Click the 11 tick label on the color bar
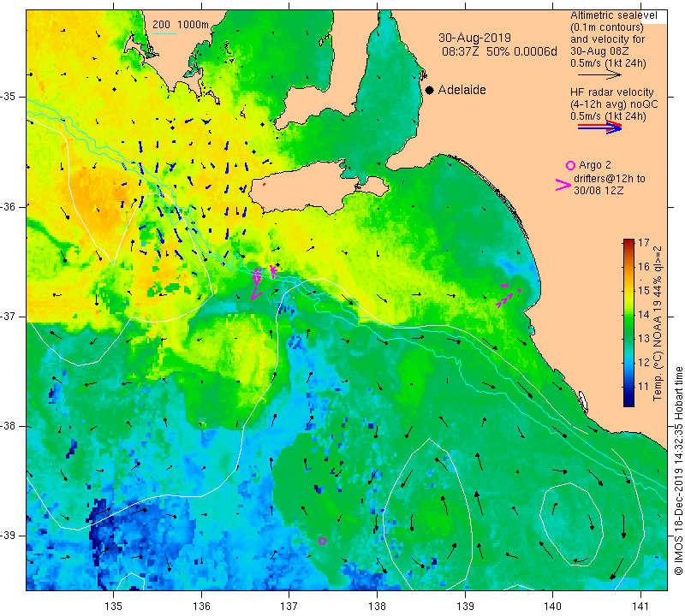 [643, 387]
